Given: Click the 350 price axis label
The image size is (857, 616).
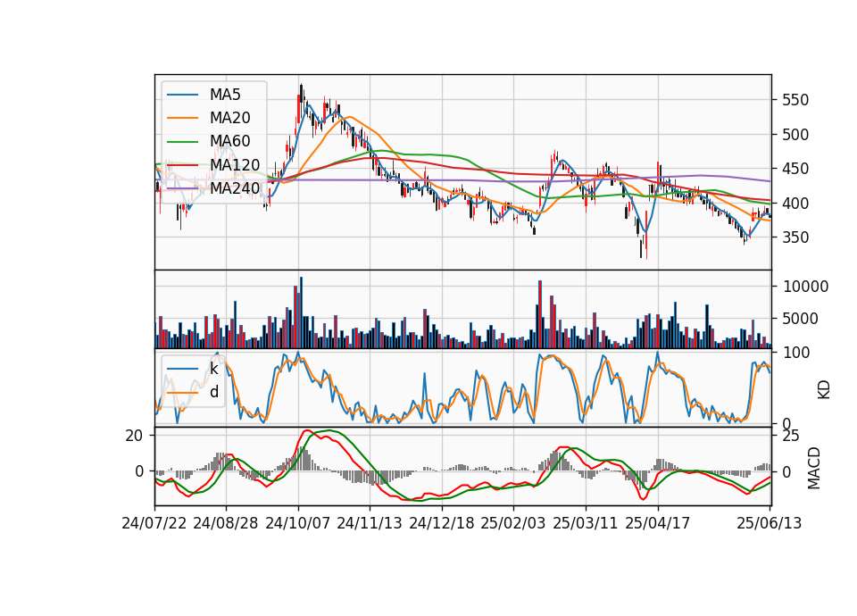Looking at the screenshot, I should coord(795,237).
